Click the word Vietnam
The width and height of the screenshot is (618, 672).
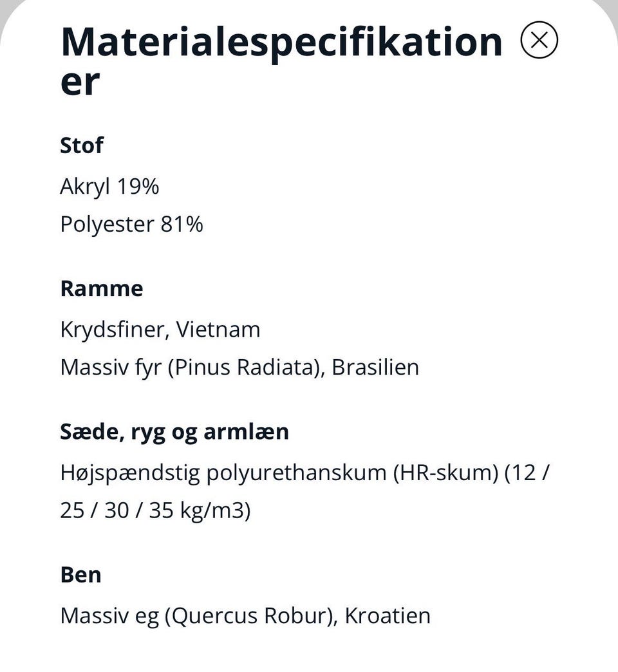coord(218,330)
